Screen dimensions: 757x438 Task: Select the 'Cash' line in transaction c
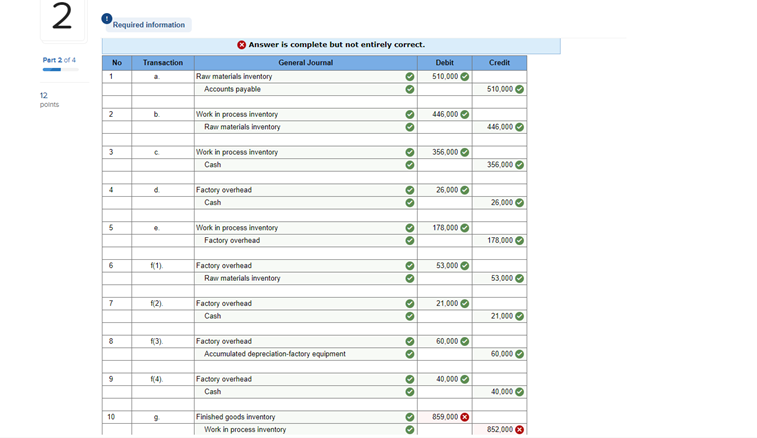point(306,165)
